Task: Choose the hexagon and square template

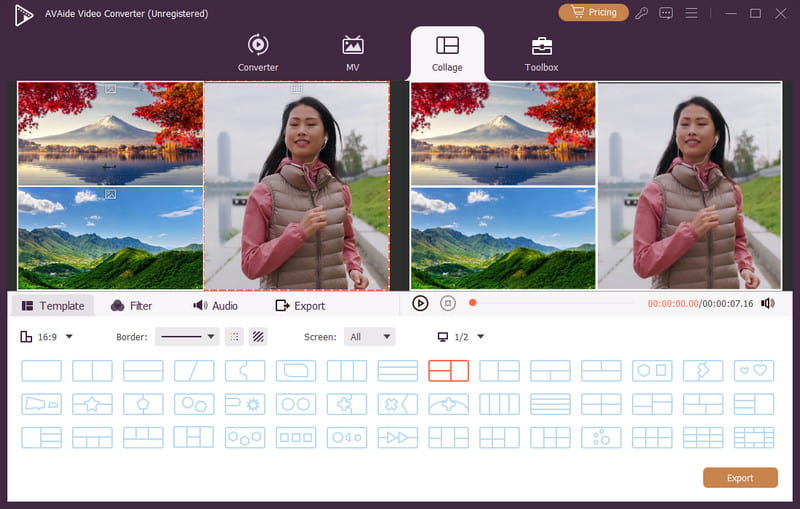Action: tap(652, 371)
